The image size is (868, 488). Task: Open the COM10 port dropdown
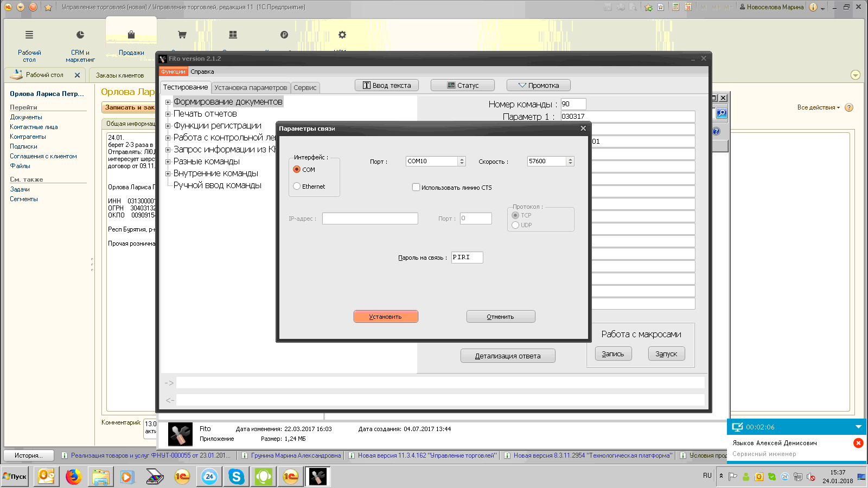[x=462, y=161]
